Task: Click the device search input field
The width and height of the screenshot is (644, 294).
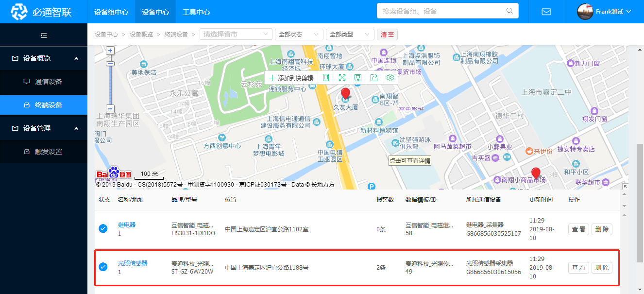Action: (442, 11)
